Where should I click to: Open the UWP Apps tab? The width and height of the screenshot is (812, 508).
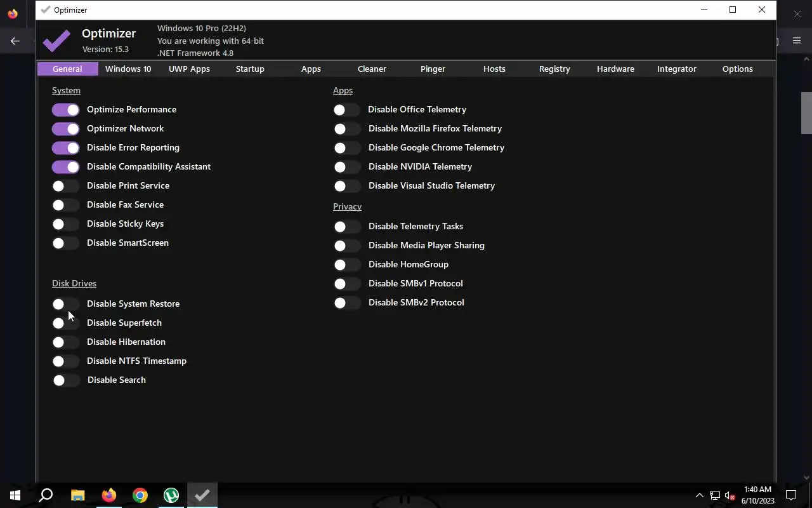click(189, 69)
